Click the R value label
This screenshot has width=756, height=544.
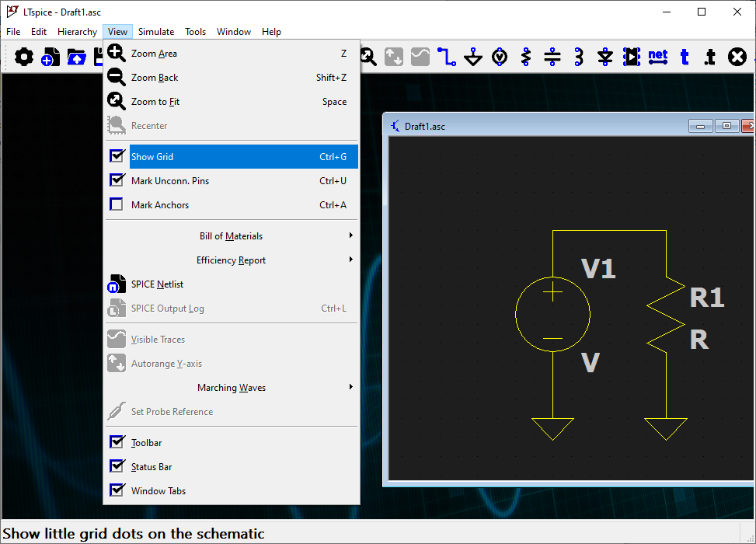(699, 340)
